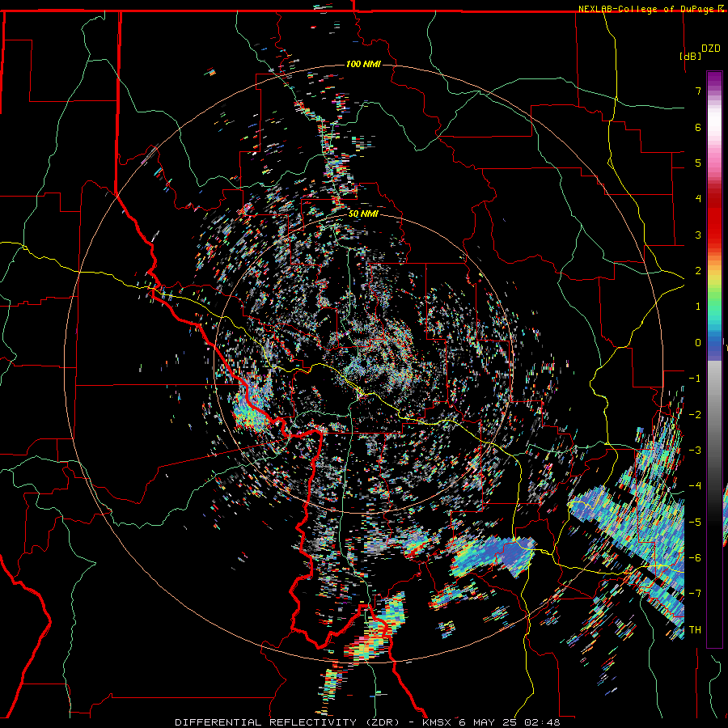Click the 50 NMI range ring label
The width and height of the screenshot is (728, 728).
[363, 214]
